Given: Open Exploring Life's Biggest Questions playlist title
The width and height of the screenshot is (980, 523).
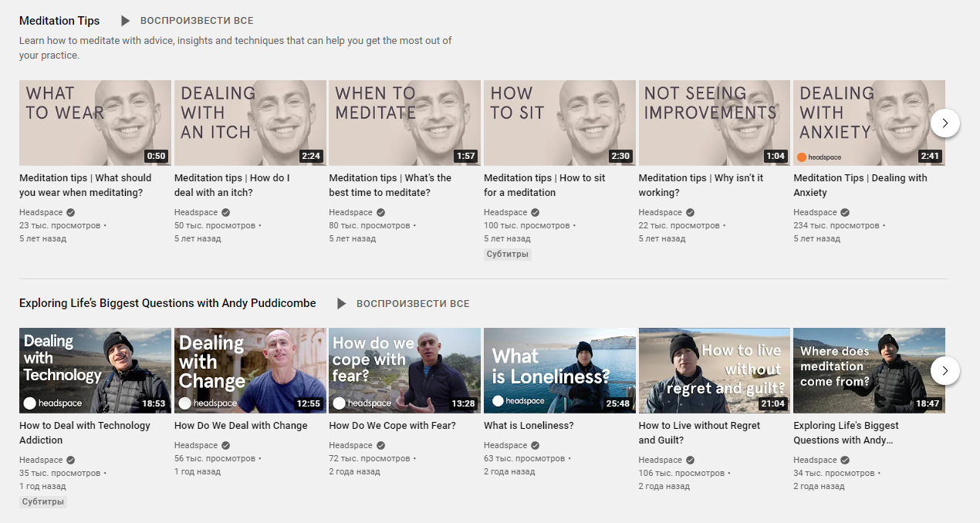Looking at the screenshot, I should (167, 303).
